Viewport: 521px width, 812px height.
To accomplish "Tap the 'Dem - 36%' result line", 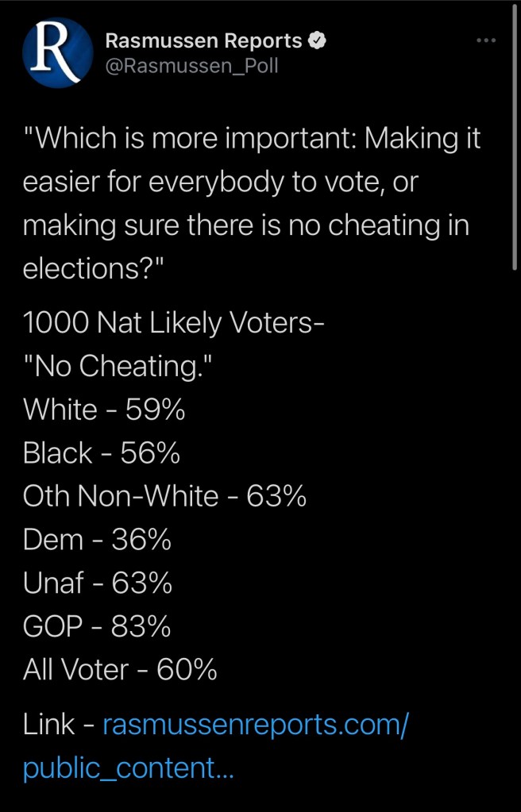I will click(x=98, y=540).
